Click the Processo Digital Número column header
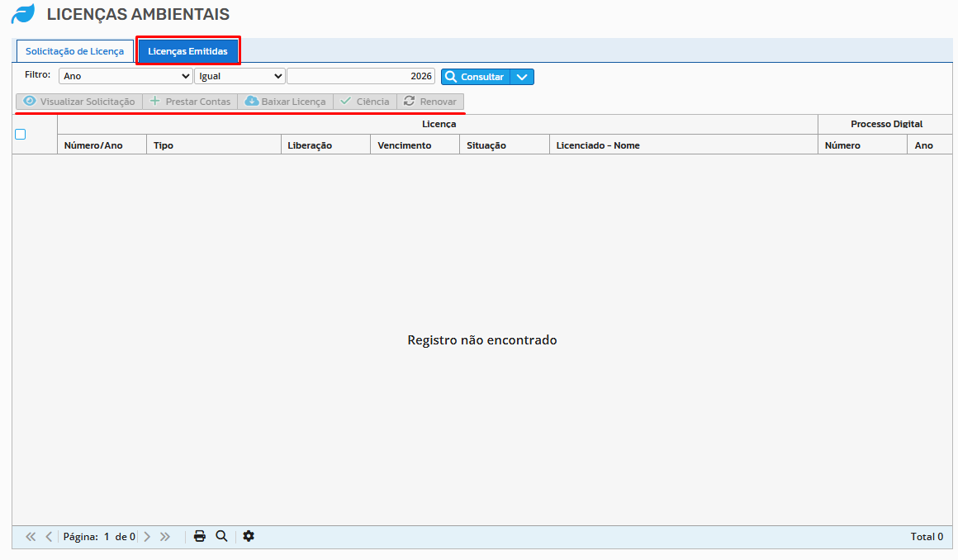The image size is (958, 560). click(862, 145)
